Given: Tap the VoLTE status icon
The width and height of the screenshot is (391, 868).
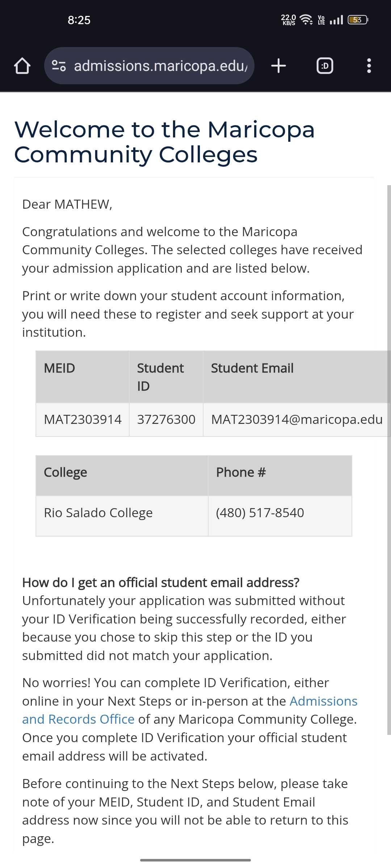Looking at the screenshot, I should point(321,20).
